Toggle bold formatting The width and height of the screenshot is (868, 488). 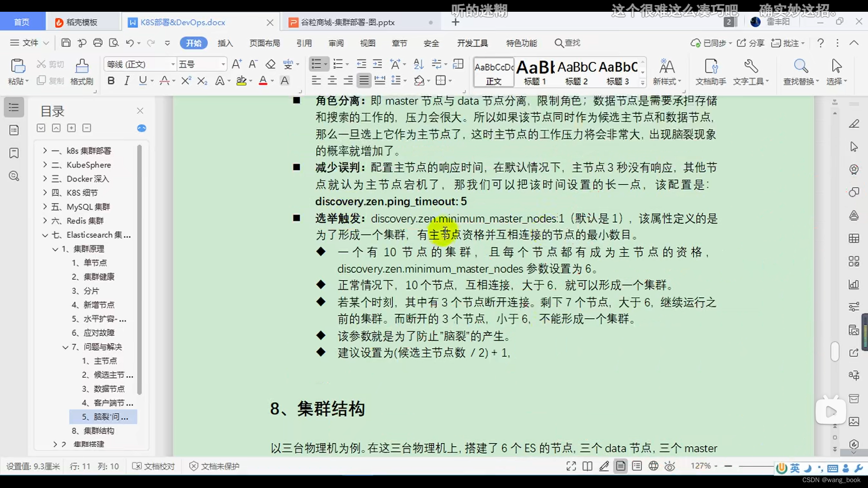tap(111, 80)
